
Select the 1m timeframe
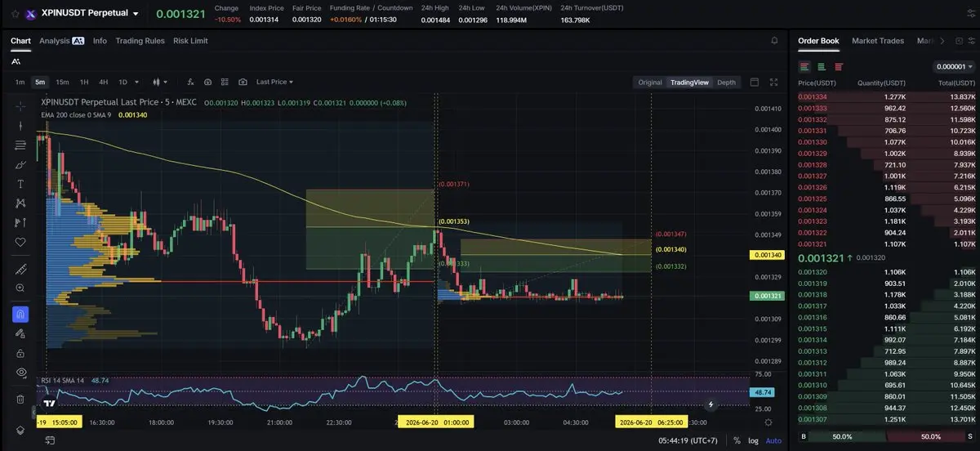[x=20, y=82]
